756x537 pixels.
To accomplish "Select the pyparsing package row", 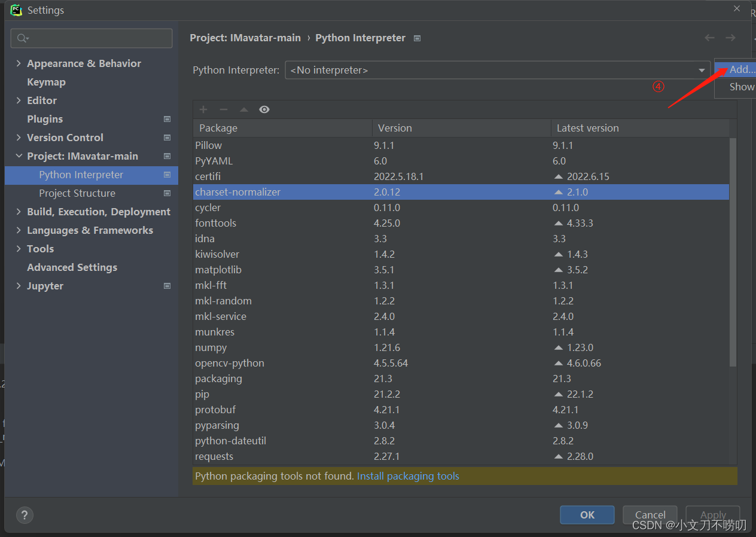I will coord(461,425).
